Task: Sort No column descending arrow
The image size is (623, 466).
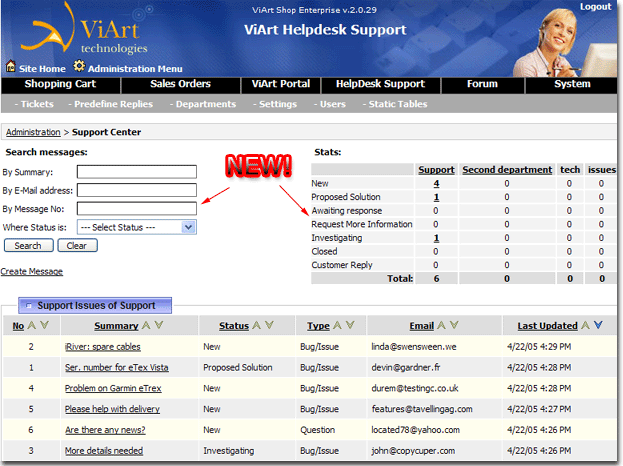Action: point(44,325)
